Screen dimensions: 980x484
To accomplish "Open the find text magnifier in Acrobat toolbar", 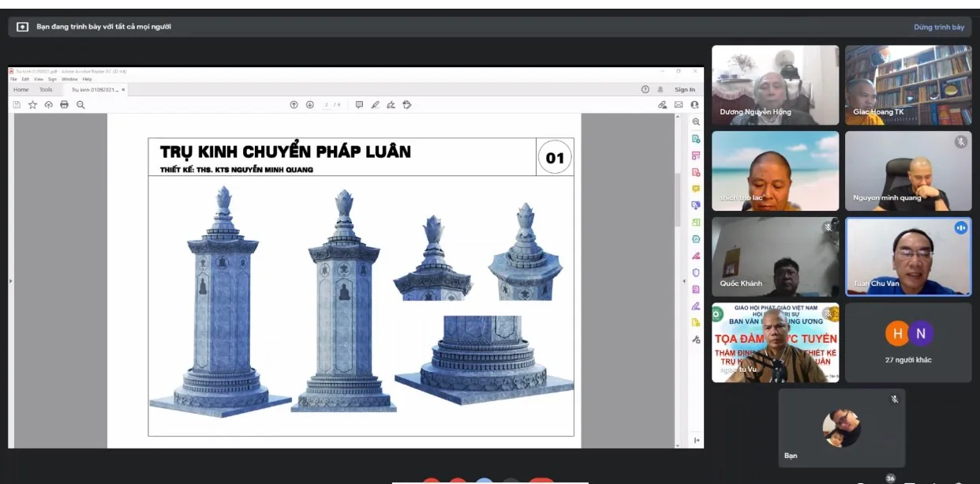I will (80, 104).
